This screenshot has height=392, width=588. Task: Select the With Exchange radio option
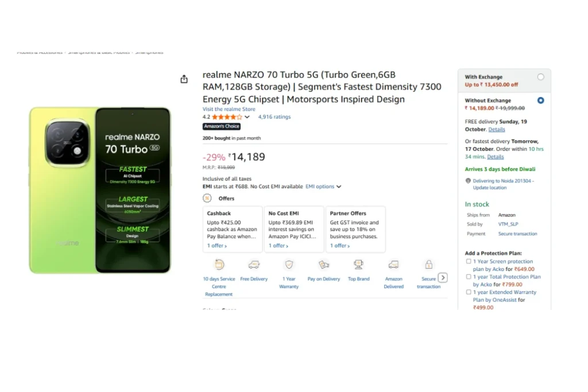(x=540, y=77)
